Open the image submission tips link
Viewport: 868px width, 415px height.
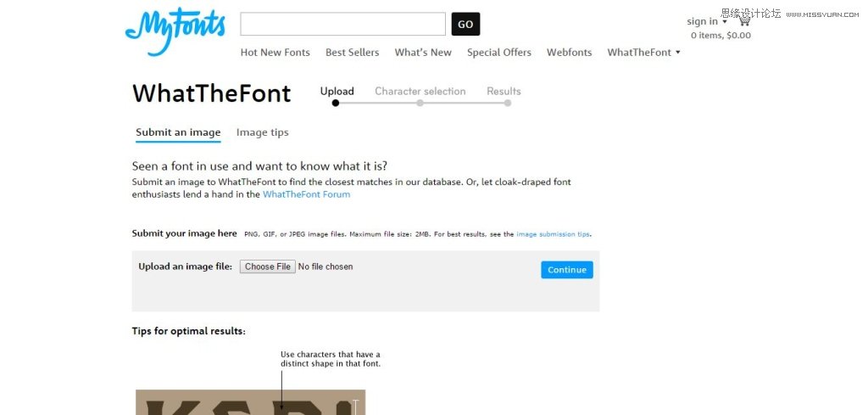[553, 234]
